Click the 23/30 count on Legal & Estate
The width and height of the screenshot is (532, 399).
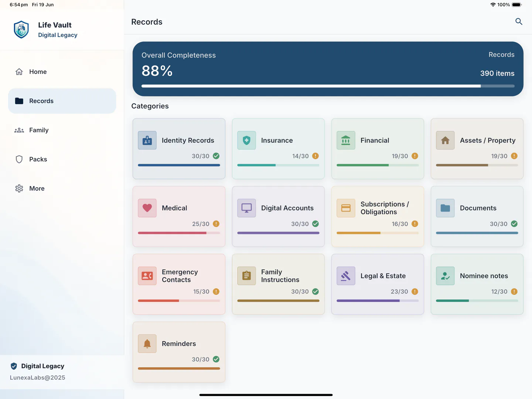399,291
